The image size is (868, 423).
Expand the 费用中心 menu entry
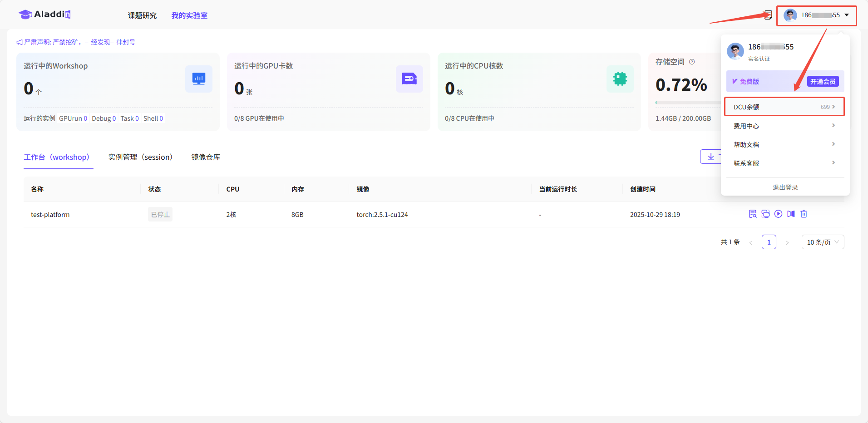(784, 126)
